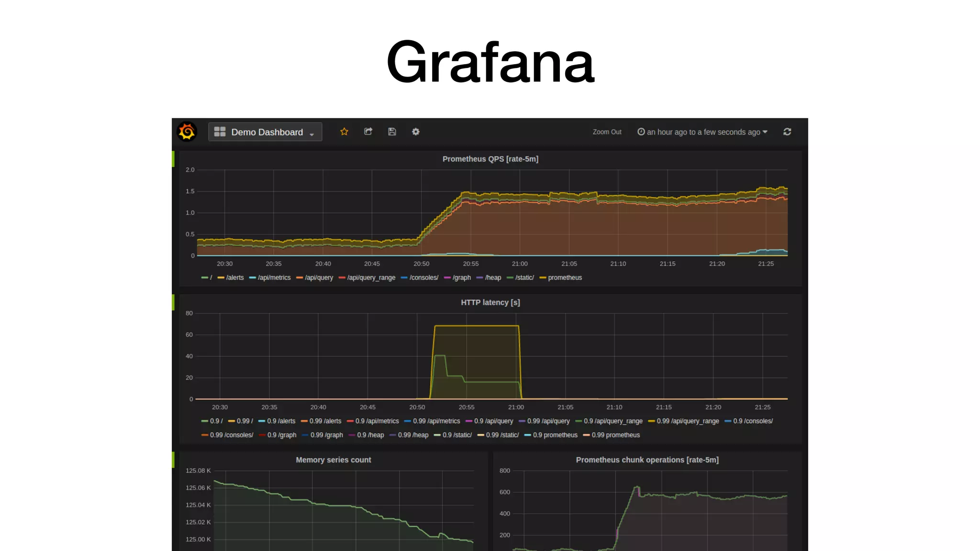Click green row handle beside HTTP latency
Screen dimensions: 980x551
[x=173, y=302]
